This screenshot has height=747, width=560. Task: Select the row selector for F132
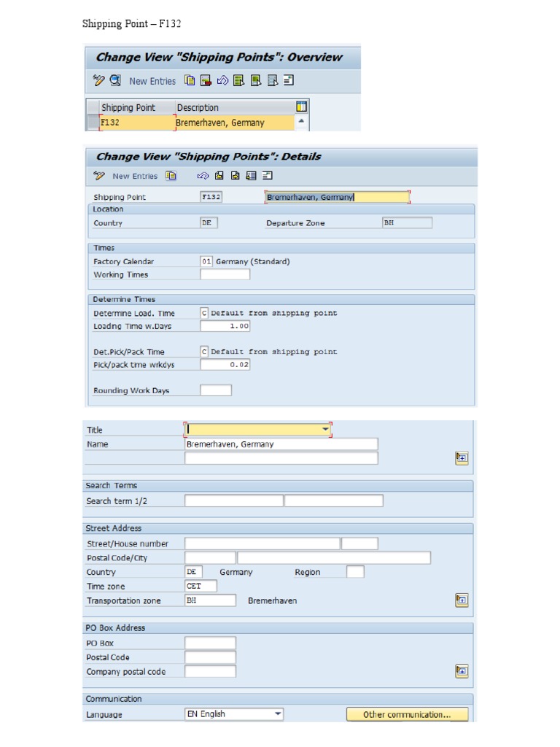[93, 123]
